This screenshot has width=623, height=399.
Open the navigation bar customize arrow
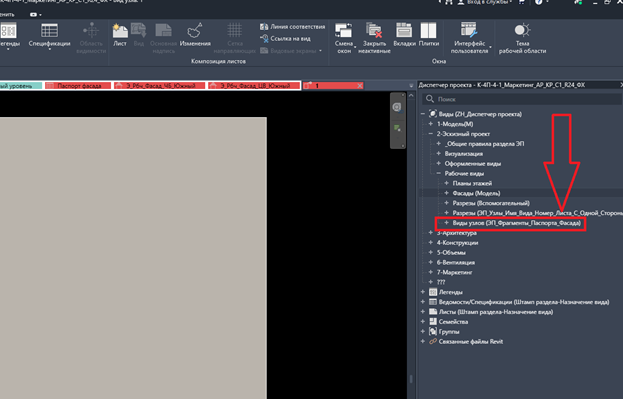(402, 146)
